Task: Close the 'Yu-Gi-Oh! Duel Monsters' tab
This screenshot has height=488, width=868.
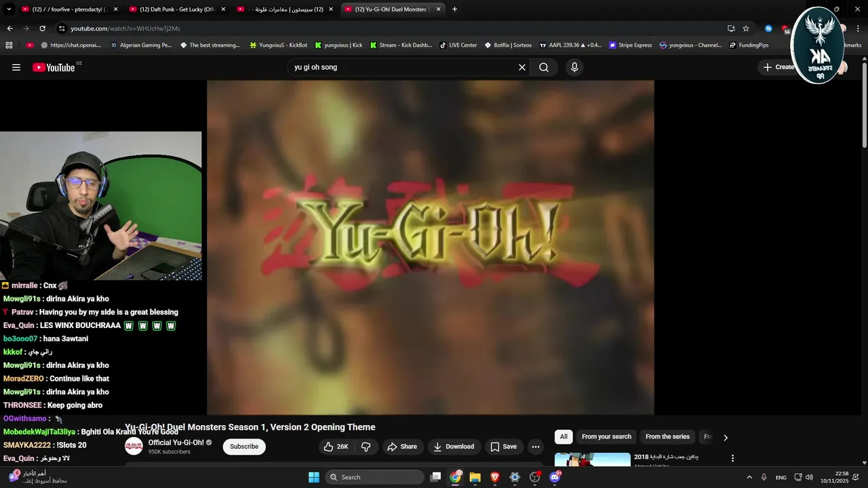Action: [439, 9]
